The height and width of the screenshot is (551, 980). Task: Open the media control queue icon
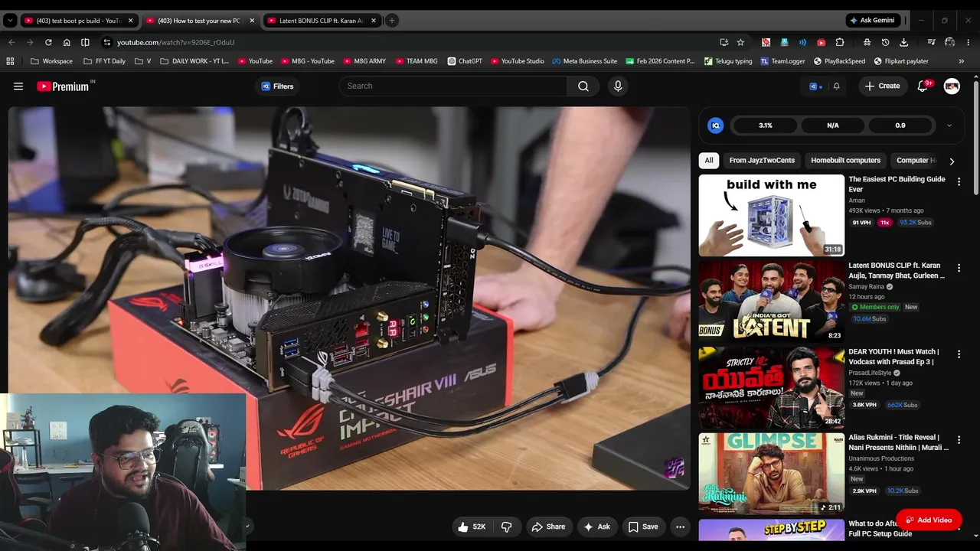pos(931,42)
